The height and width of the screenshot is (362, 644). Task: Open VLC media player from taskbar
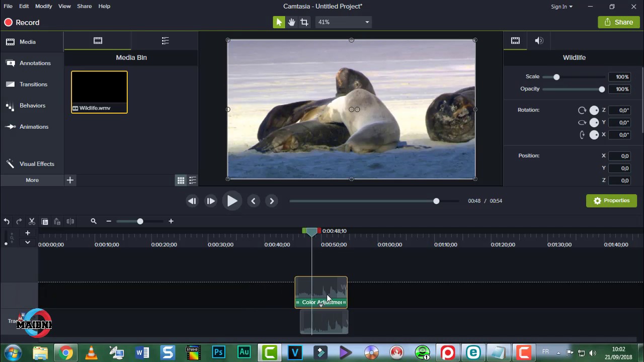[x=91, y=353]
